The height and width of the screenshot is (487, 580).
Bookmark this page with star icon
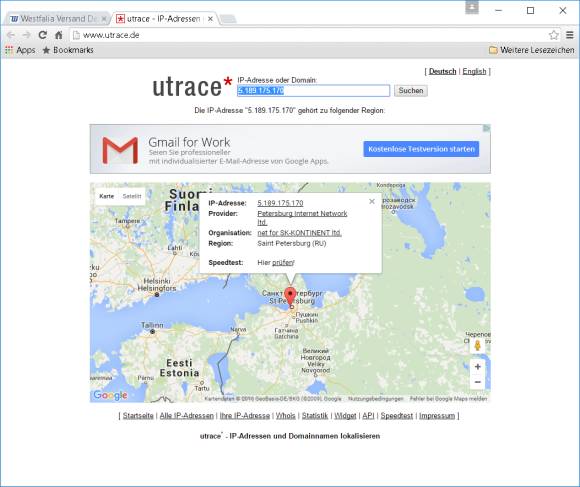pyautogui.click(x=553, y=35)
